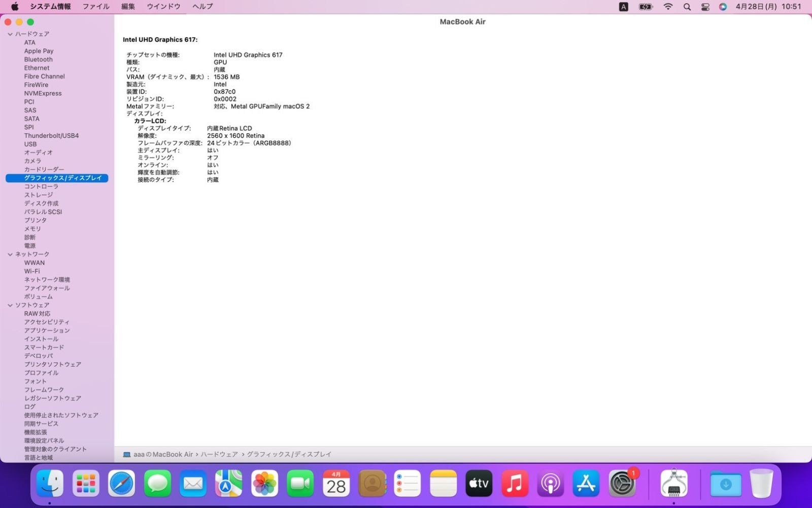
Task: Click ハードウェア in the path bar
Action: pyautogui.click(x=219, y=454)
